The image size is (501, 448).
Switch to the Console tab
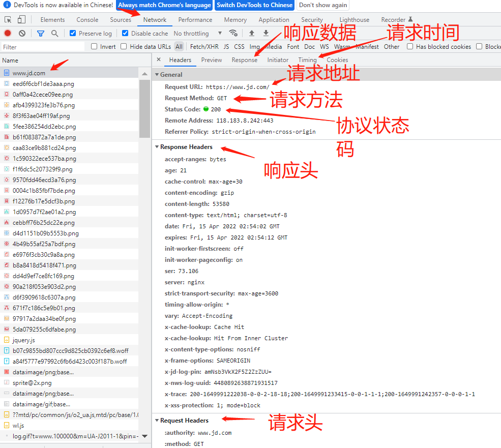tap(87, 20)
